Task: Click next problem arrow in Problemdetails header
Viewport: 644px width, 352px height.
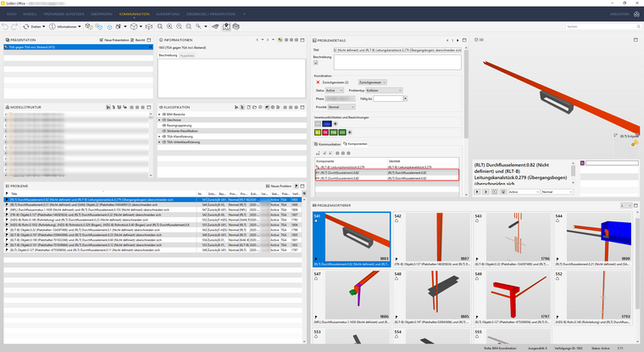Action: point(458,41)
